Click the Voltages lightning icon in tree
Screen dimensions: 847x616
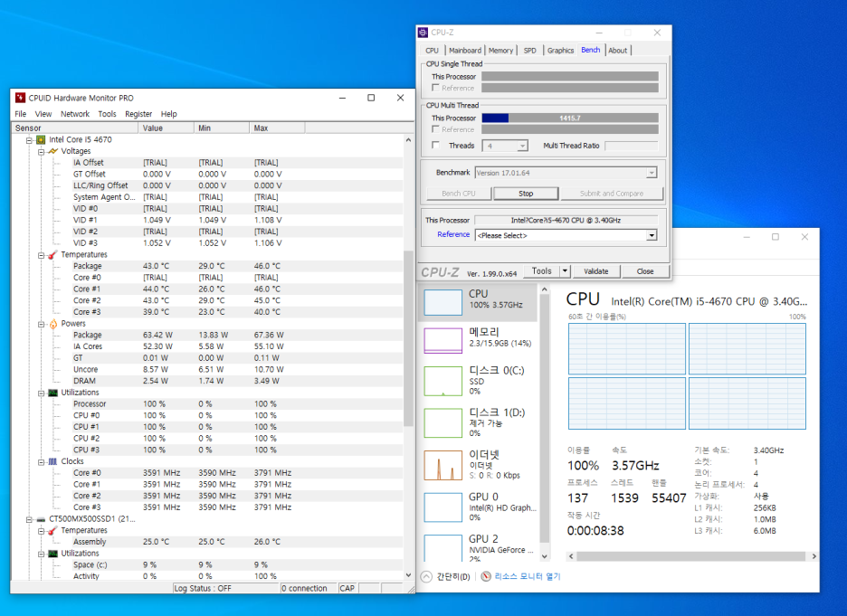52,151
